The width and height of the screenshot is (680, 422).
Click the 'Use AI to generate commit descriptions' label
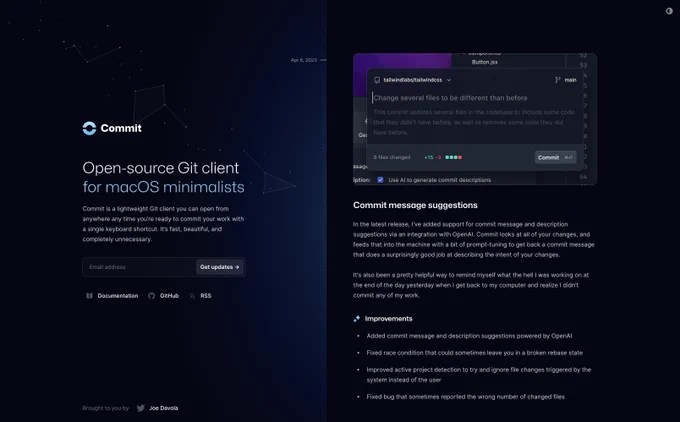[440, 180]
